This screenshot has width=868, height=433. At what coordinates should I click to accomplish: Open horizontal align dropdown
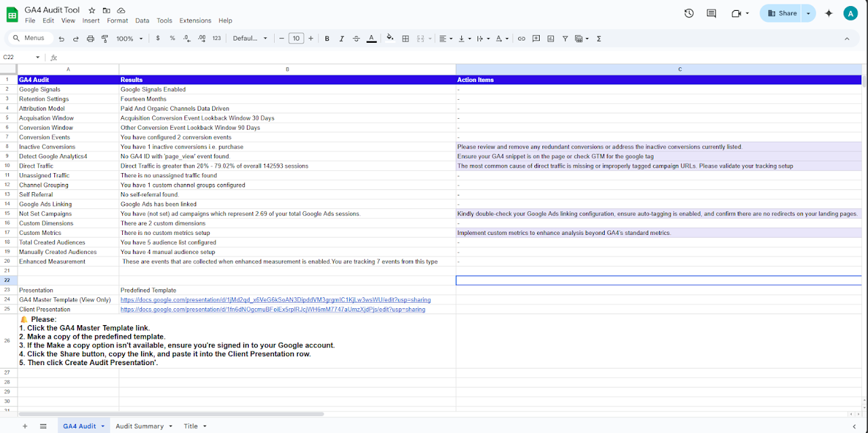[x=446, y=39]
